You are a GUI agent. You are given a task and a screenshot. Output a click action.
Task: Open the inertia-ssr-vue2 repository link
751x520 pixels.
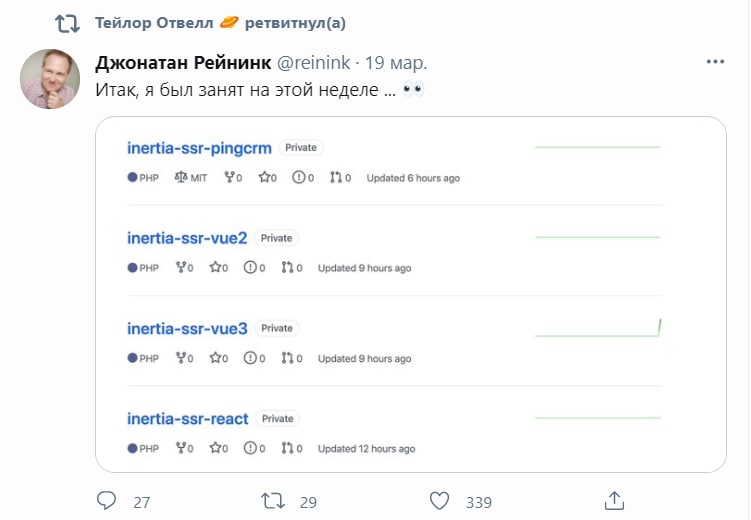(x=187, y=238)
